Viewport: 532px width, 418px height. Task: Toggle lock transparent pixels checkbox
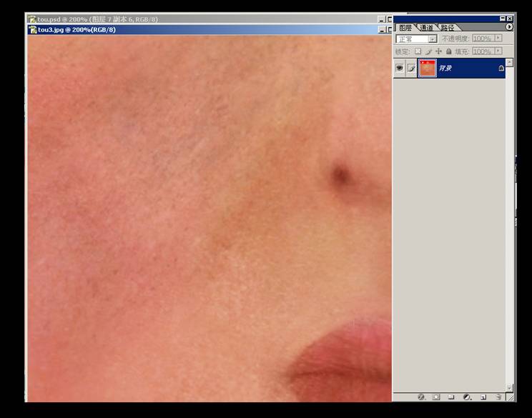418,51
